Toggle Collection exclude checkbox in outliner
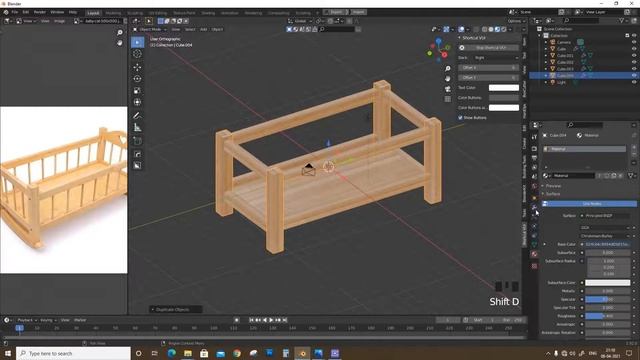The width and height of the screenshot is (640, 360). click(x=627, y=36)
